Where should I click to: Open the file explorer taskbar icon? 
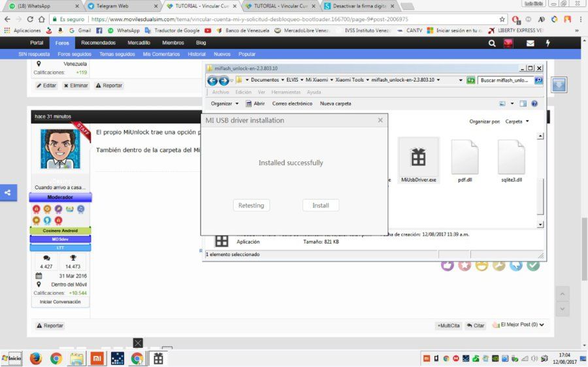(76, 359)
